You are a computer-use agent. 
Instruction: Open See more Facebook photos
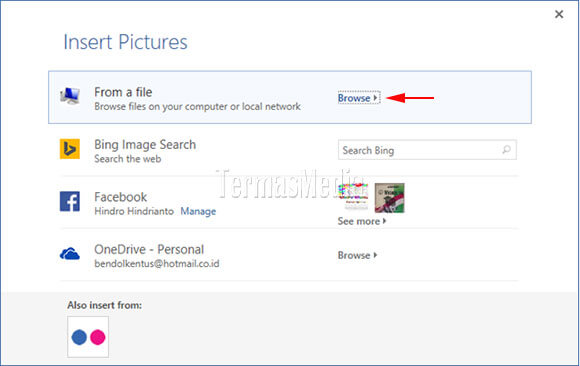[361, 221]
